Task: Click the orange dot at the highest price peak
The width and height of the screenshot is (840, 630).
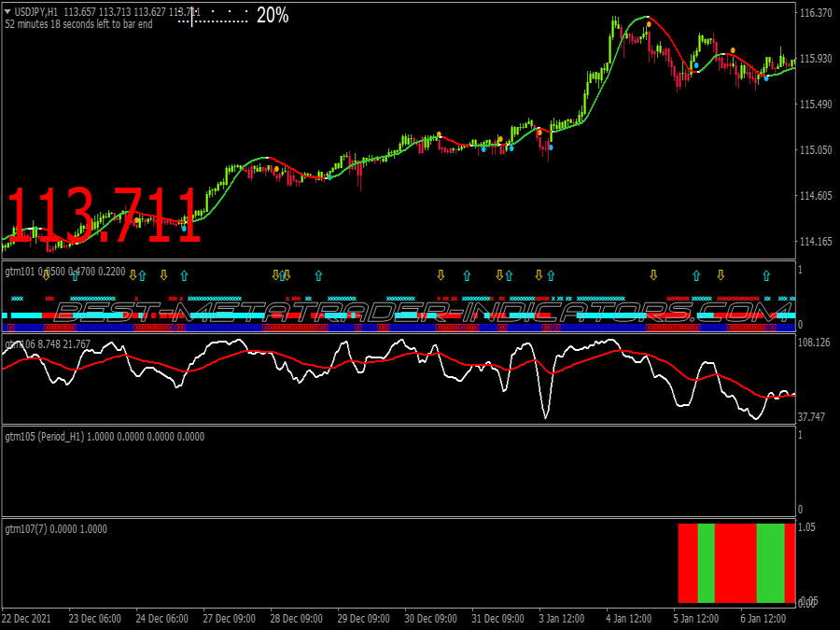Action: coord(649,24)
